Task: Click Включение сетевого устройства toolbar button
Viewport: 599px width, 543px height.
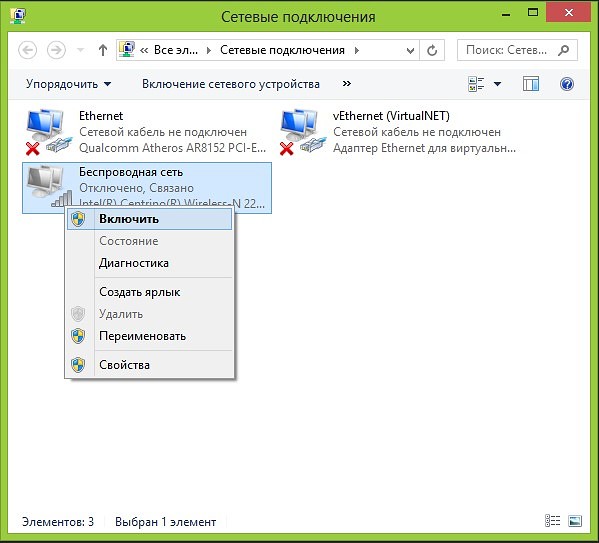Action: point(231,84)
